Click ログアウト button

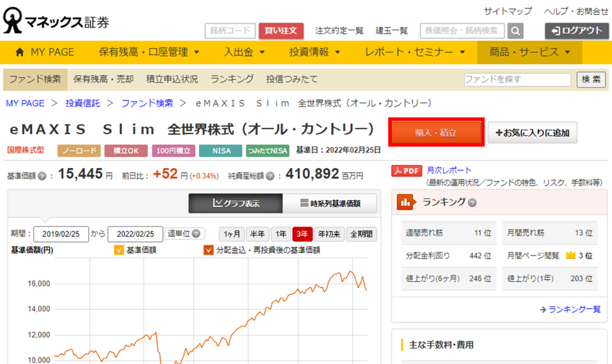tap(577, 31)
